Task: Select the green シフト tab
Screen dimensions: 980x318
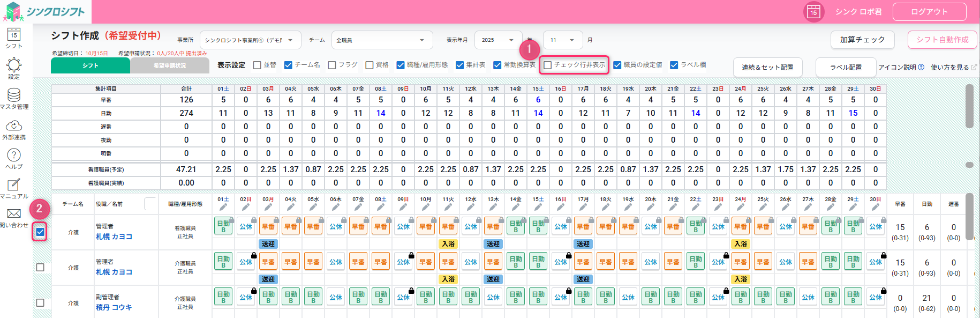Action: [91, 65]
